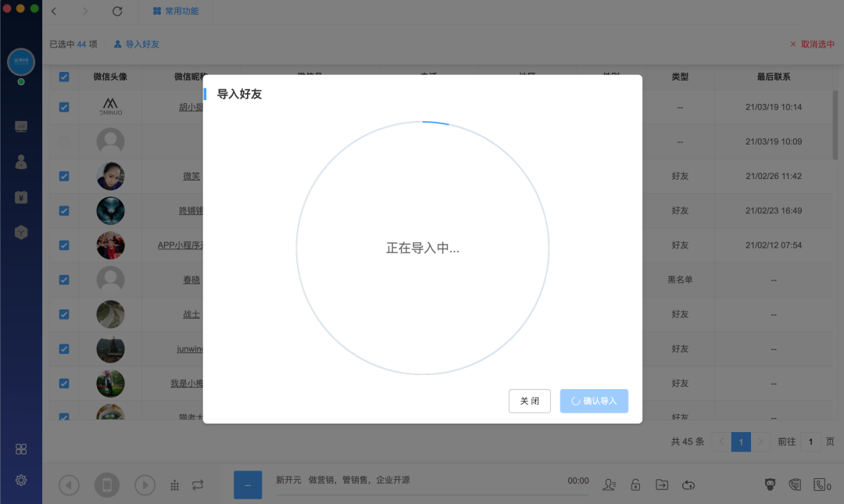Click the 类型 column header
This screenshot has height=504, width=844.
click(680, 77)
